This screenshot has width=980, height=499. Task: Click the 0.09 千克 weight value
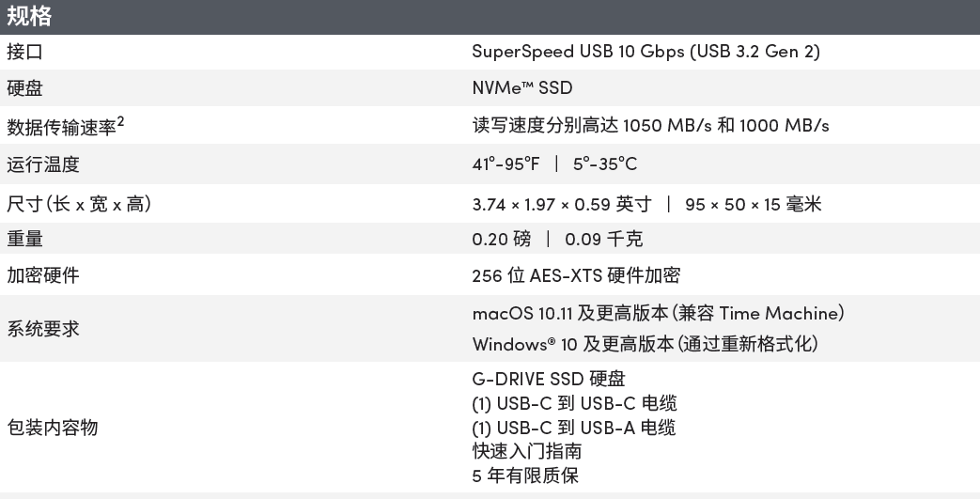click(x=603, y=239)
